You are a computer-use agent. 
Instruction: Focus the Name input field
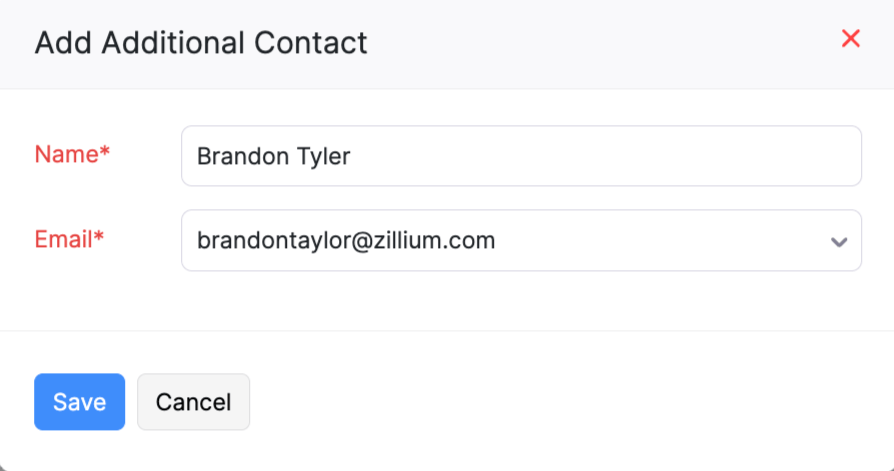(520, 156)
